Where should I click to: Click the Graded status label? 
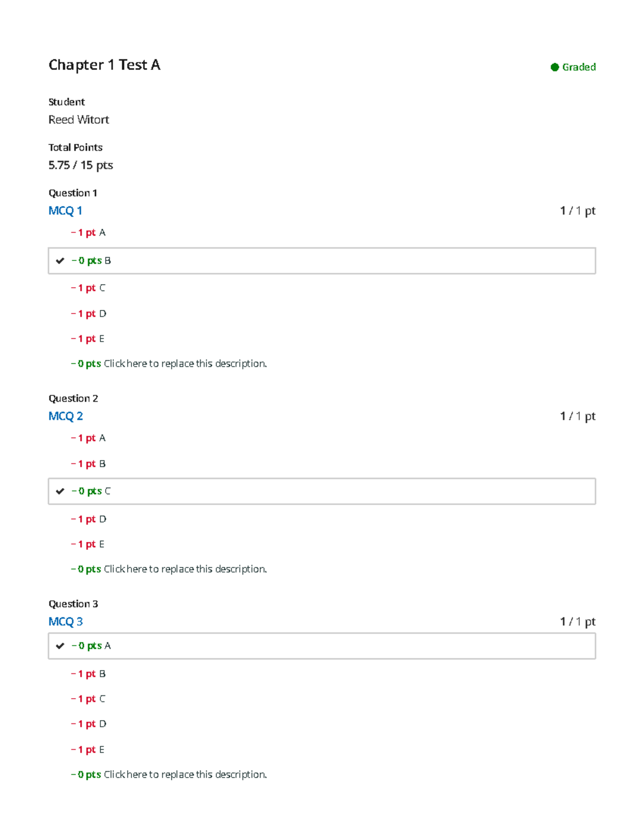pyautogui.click(x=579, y=67)
